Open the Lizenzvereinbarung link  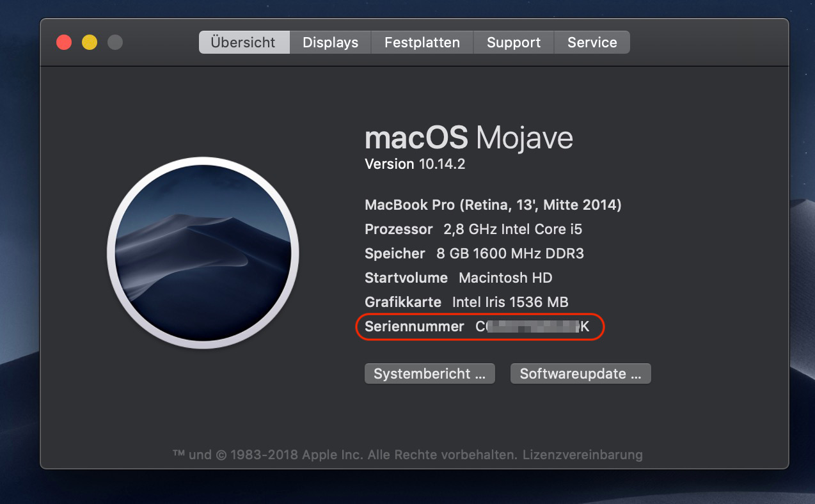(582, 455)
